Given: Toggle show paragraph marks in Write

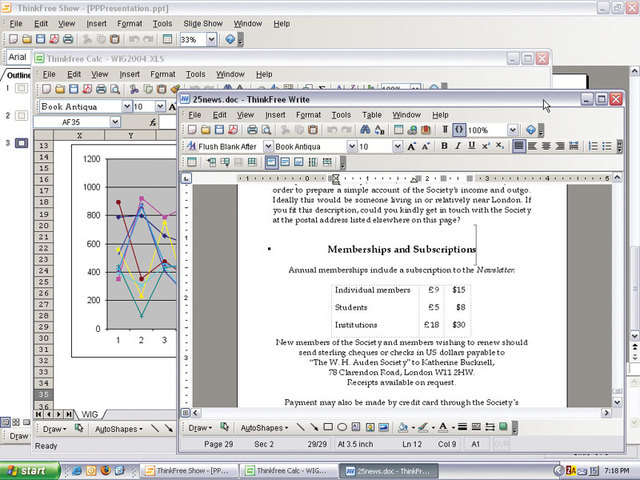Looking at the screenshot, I should coord(445,130).
